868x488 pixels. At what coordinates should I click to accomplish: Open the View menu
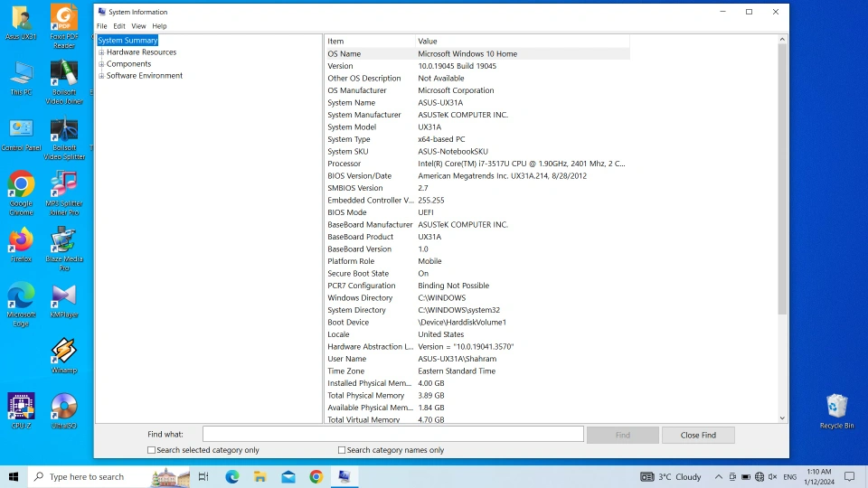pos(138,26)
